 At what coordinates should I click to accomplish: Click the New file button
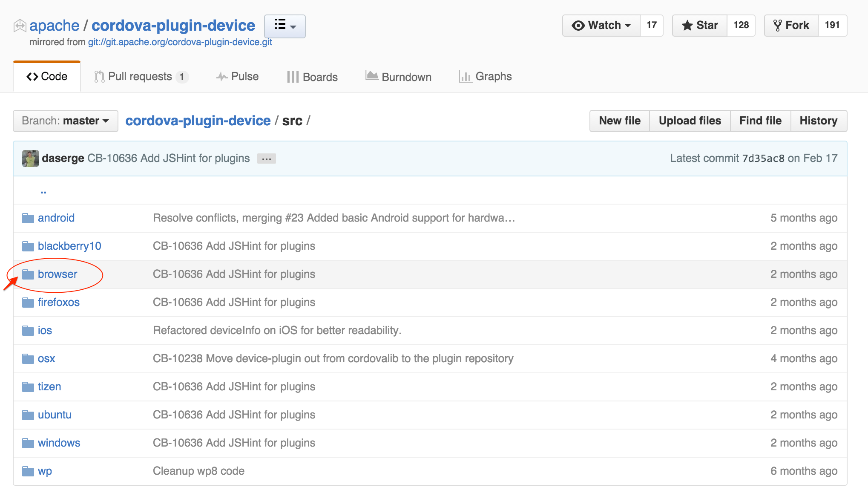tap(620, 121)
